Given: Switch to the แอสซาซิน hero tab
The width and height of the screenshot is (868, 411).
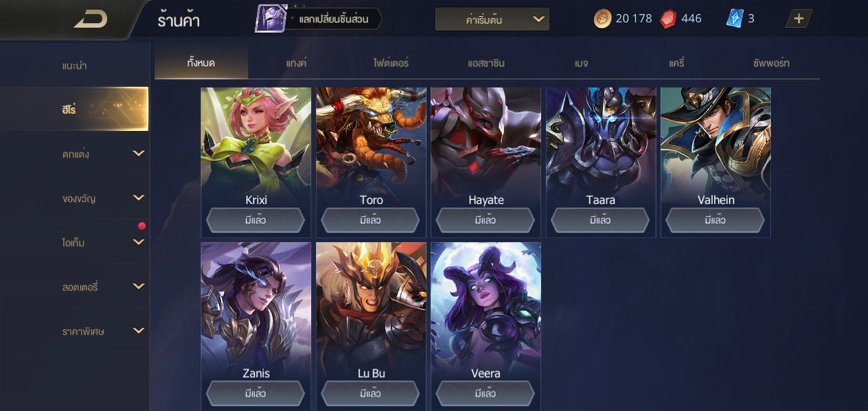Looking at the screenshot, I should point(486,63).
